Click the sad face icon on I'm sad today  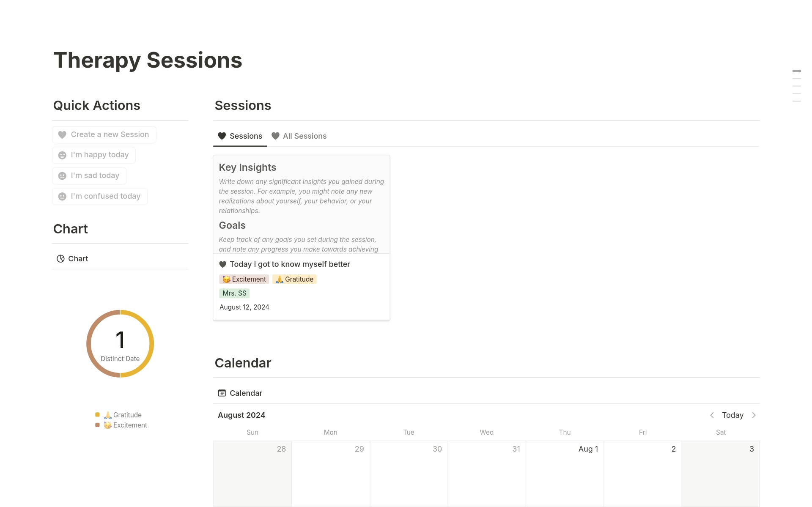click(62, 176)
